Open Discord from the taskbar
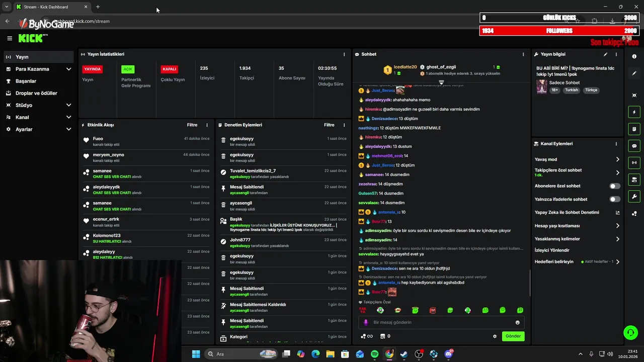Screen dimensions: 644x362 point(448,354)
